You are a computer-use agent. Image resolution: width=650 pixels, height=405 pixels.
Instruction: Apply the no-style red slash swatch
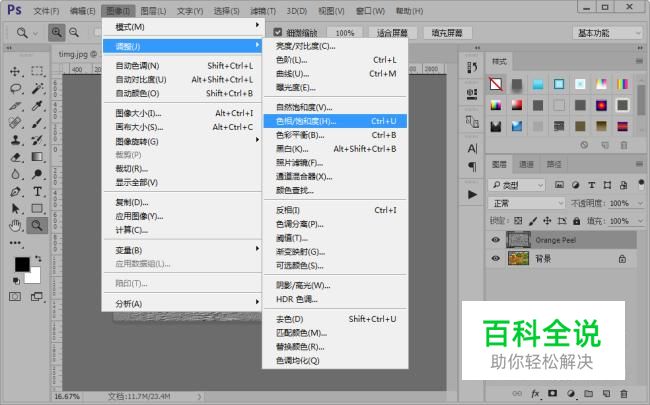tap(496, 84)
